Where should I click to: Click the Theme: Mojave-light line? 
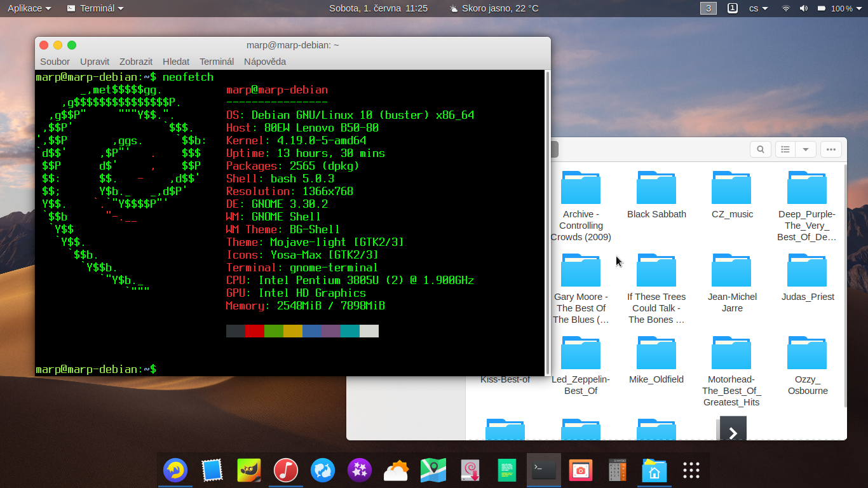point(315,242)
